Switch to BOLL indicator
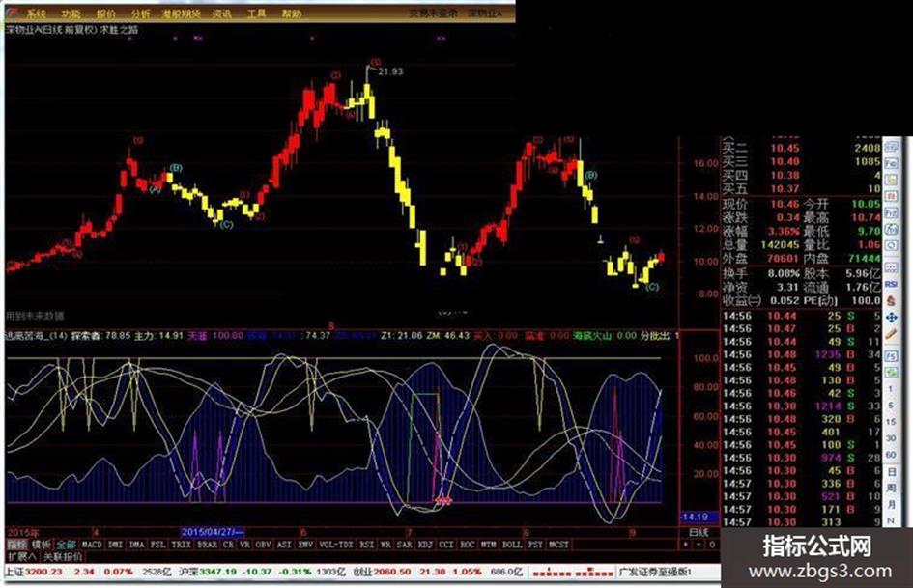The image size is (913, 588). (x=512, y=545)
